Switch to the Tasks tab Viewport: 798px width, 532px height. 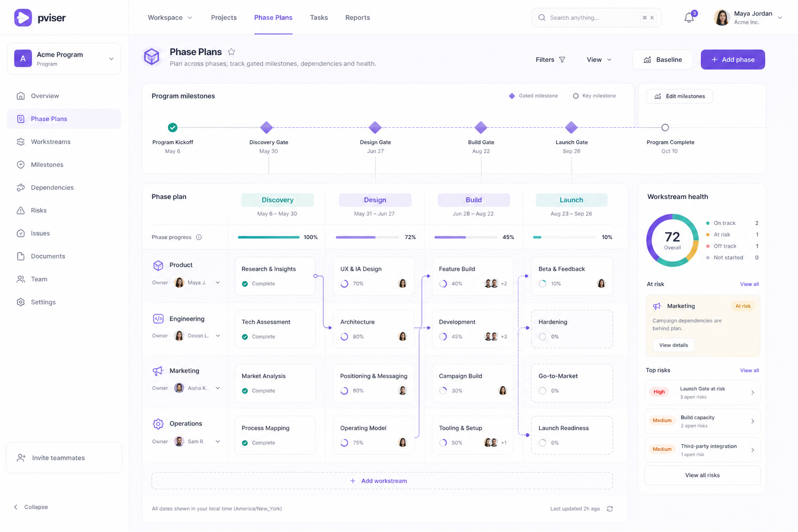[319, 18]
